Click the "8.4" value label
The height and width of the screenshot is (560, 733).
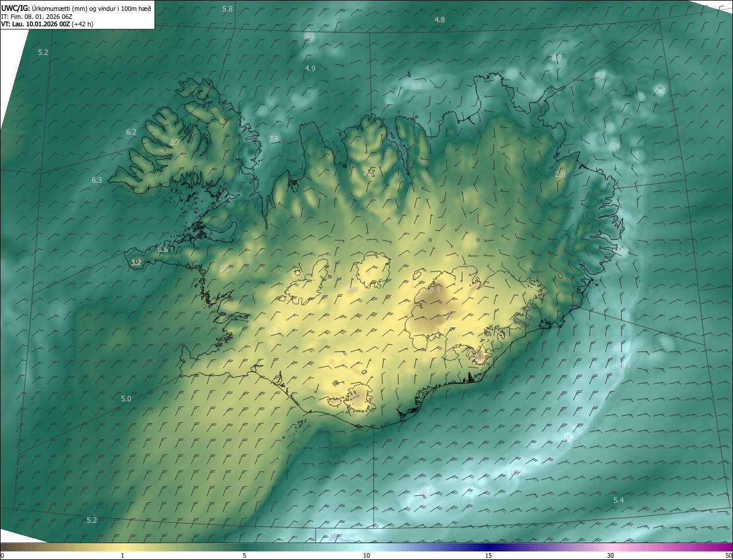point(614,147)
